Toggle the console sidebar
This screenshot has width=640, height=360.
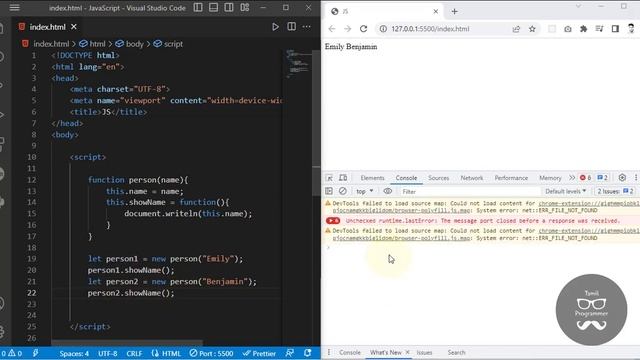tap(329, 191)
